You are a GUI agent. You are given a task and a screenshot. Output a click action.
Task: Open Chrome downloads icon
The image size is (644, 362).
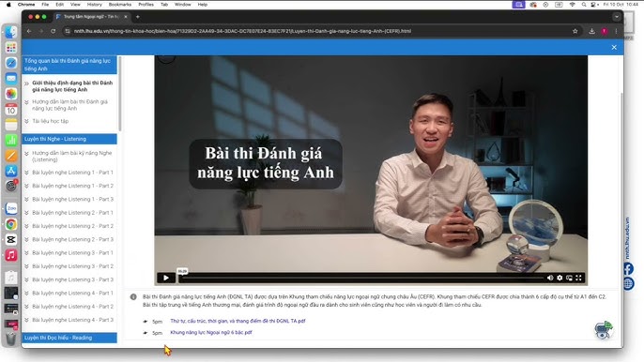click(x=591, y=31)
